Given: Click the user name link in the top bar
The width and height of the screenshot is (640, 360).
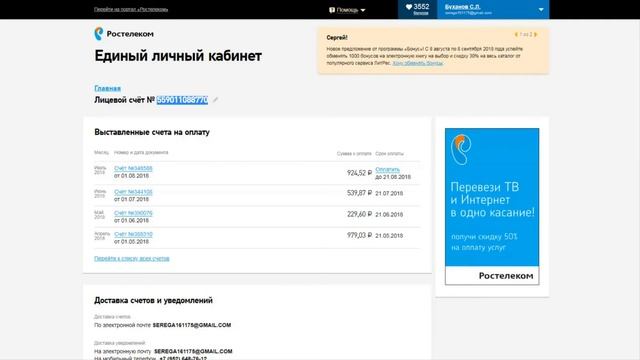Looking at the screenshot, I should (462, 7).
